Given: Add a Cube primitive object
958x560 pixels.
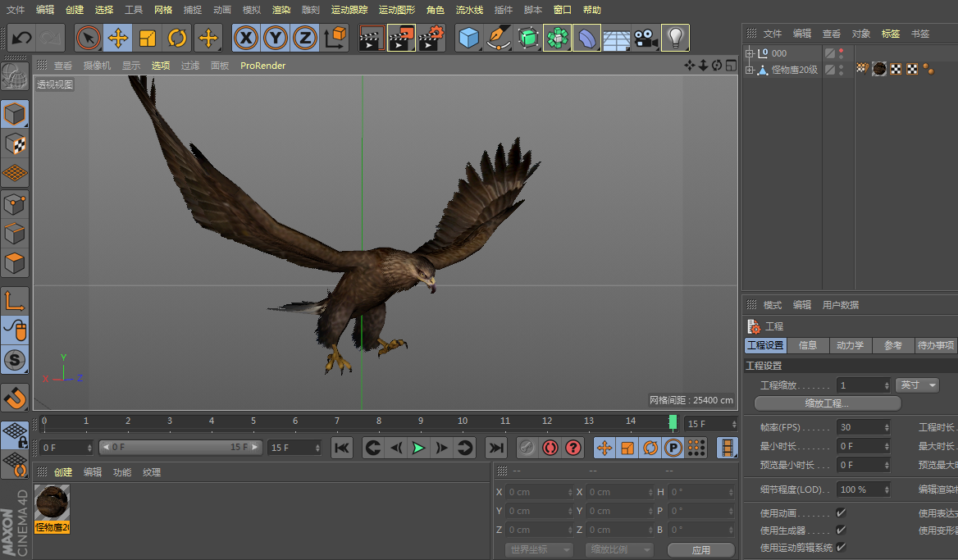Looking at the screenshot, I should (x=468, y=38).
